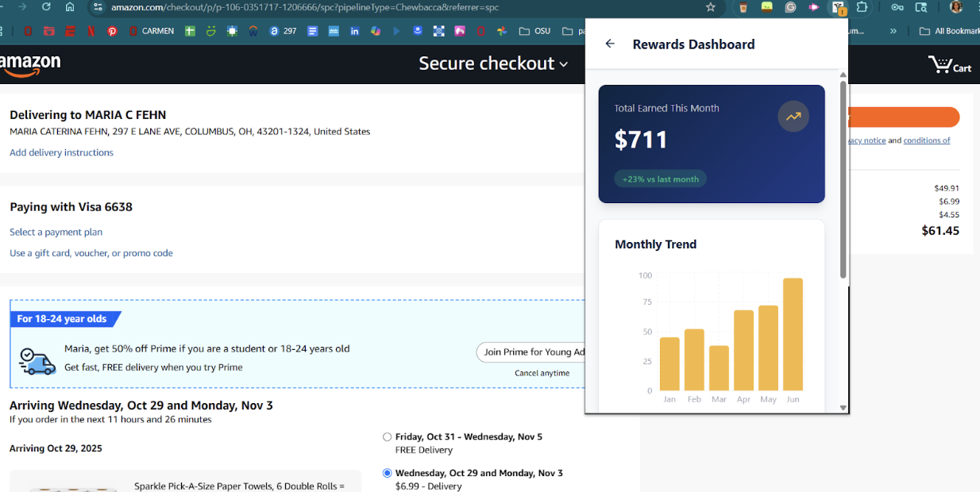Click the June bar in Monthly Trend

pos(793,334)
